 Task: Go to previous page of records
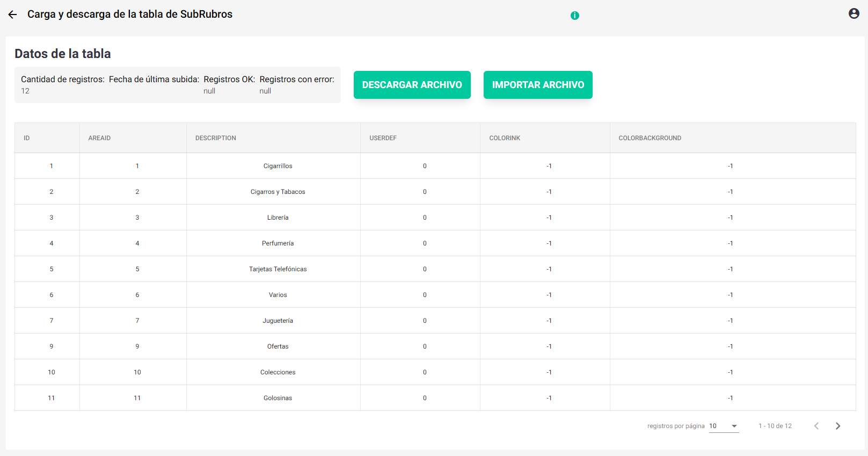pos(816,426)
